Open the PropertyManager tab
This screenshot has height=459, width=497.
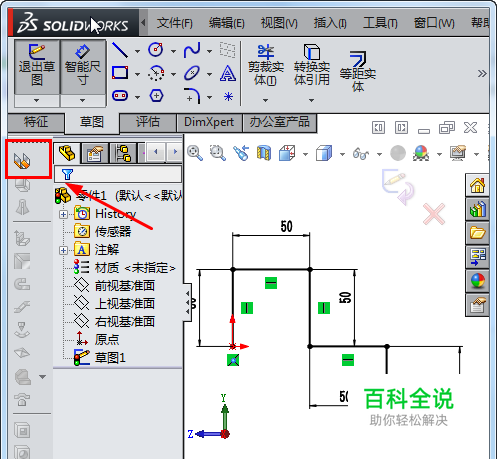(x=95, y=153)
